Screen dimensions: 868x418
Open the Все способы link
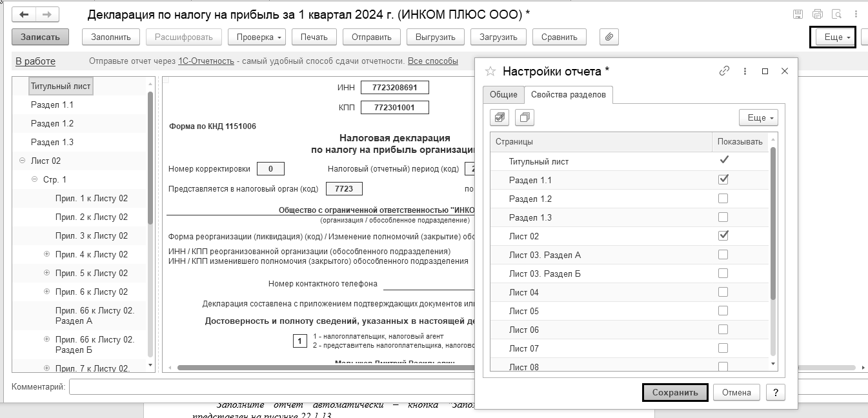pyautogui.click(x=433, y=61)
